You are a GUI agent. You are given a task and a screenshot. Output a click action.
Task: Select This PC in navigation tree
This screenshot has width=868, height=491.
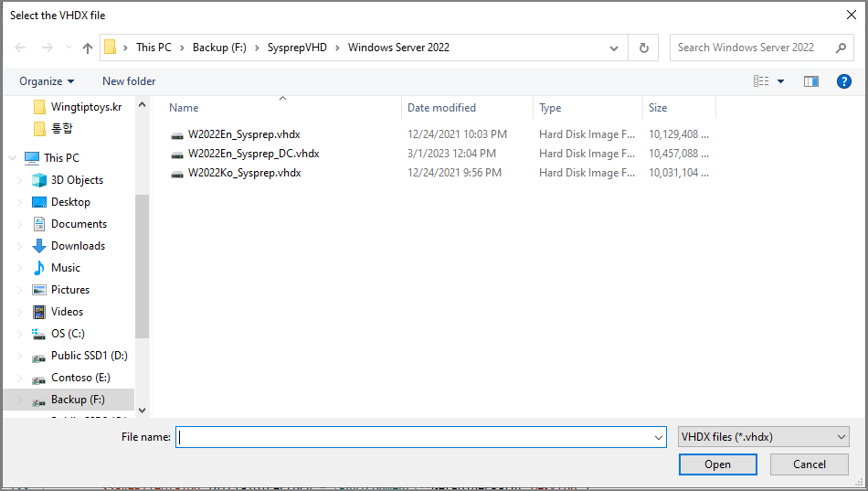[x=61, y=158]
